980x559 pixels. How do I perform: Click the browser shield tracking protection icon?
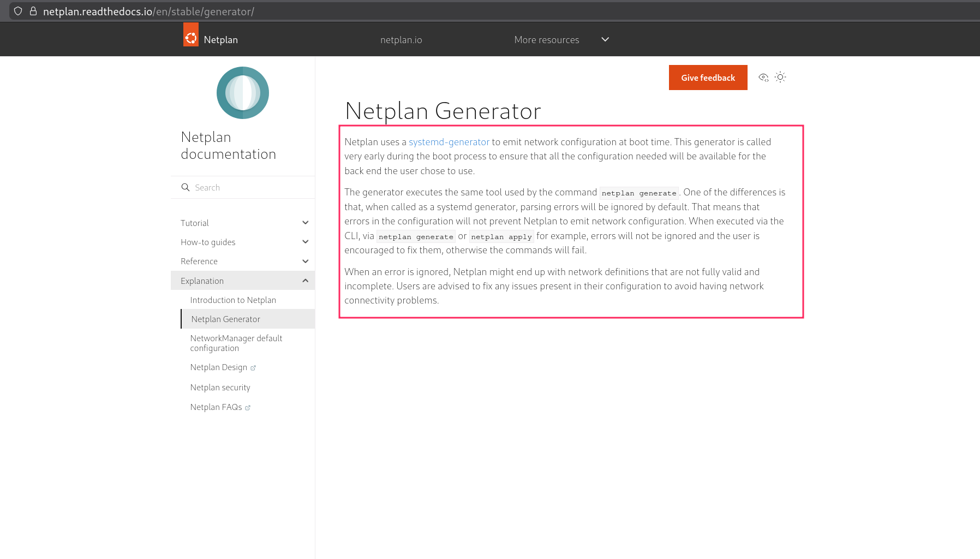click(x=18, y=11)
